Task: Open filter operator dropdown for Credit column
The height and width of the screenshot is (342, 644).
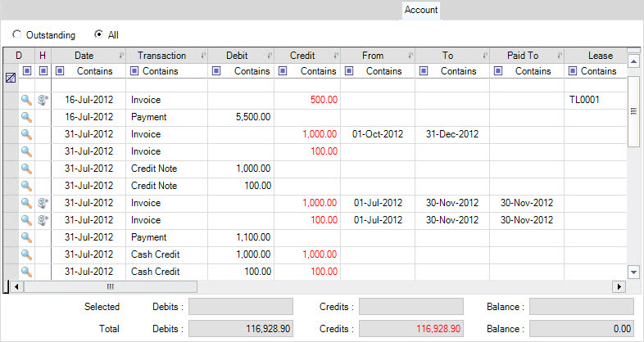Action: coord(283,71)
